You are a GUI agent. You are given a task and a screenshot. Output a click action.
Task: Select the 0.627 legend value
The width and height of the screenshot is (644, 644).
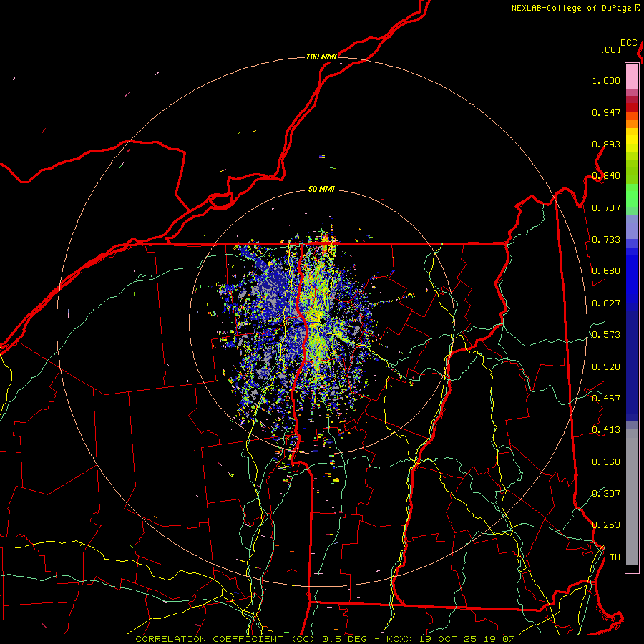point(606,303)
